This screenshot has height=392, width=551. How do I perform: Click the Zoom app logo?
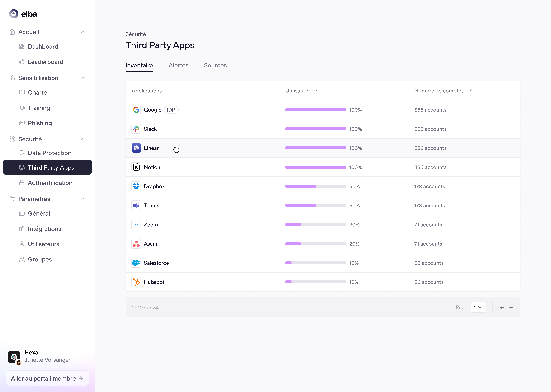tap(136, 225)
